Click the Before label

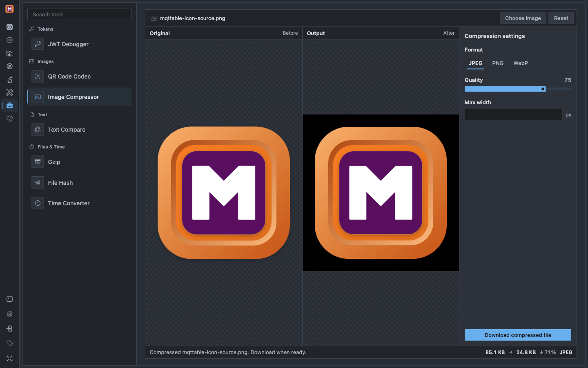290,33
